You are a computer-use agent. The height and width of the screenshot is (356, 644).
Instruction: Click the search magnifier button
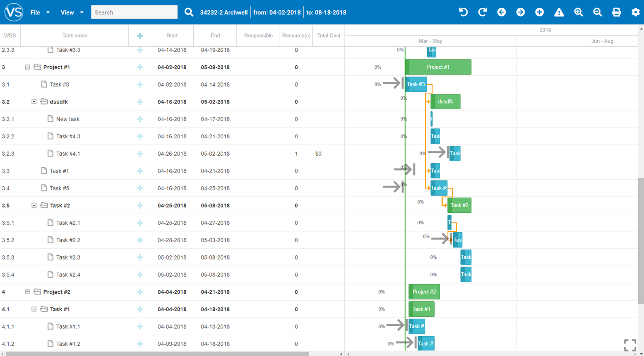[x=189, y=12]
